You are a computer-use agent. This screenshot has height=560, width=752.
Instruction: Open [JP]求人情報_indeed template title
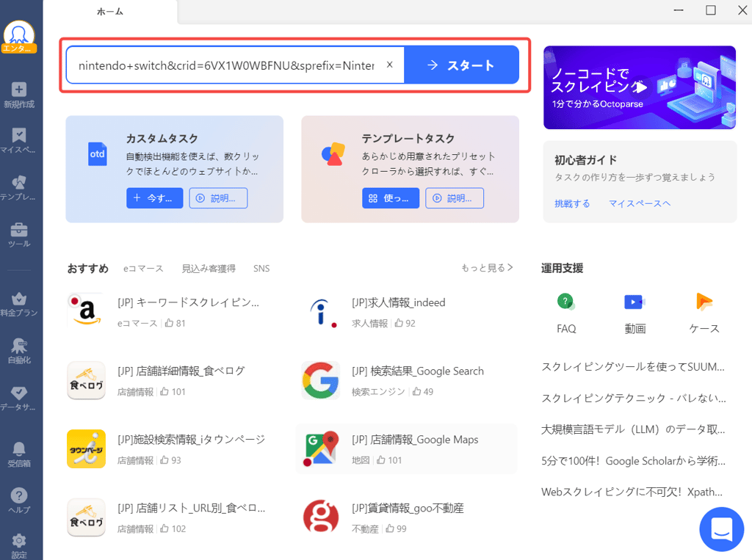399,302
